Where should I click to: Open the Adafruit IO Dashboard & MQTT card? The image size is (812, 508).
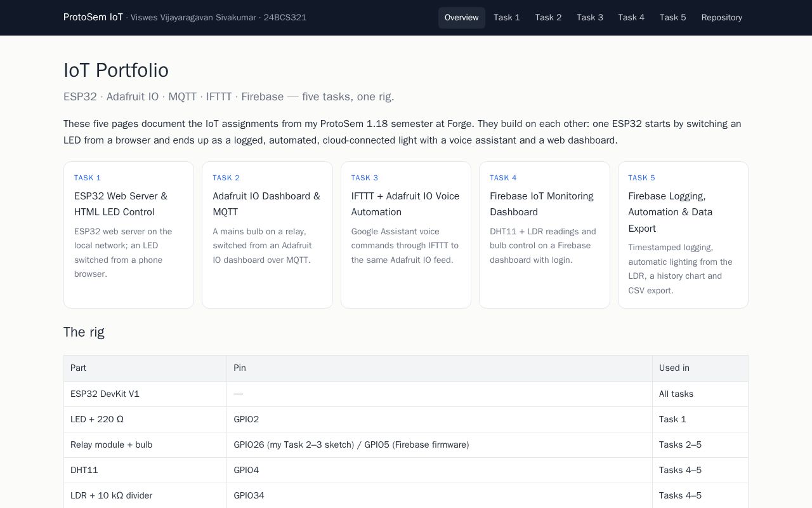point(267,235)
